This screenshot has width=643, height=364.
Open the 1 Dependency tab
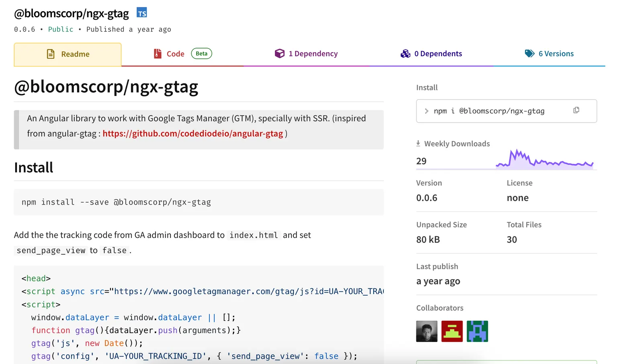pyautogui.click(x=306, y=54)
